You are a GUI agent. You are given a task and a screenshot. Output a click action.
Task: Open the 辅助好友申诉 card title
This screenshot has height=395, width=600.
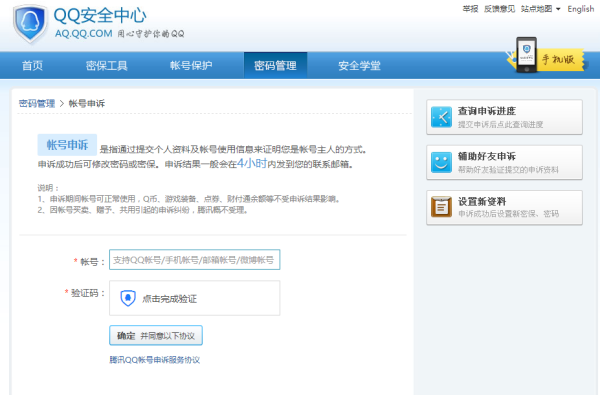click(x=487, y=156)
